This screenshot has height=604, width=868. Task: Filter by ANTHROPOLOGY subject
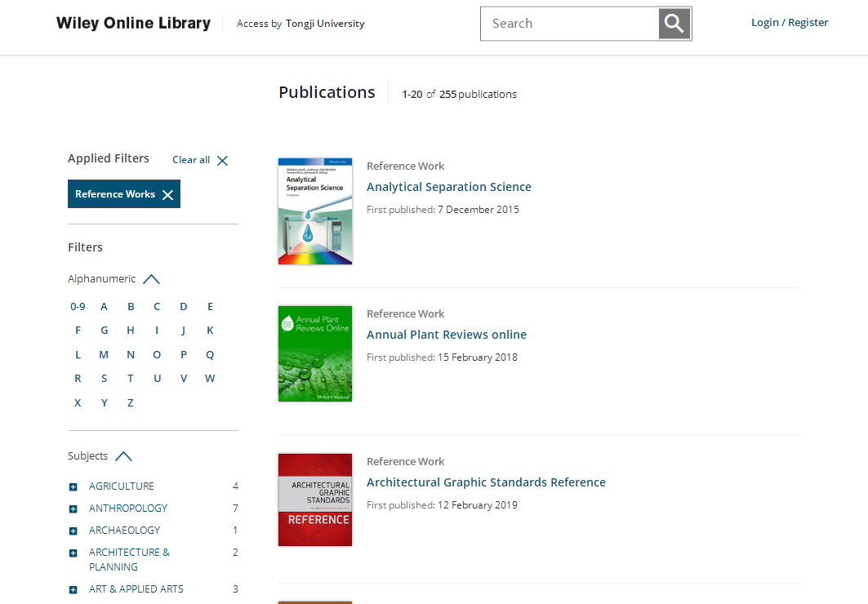click(x=128, y=509)
